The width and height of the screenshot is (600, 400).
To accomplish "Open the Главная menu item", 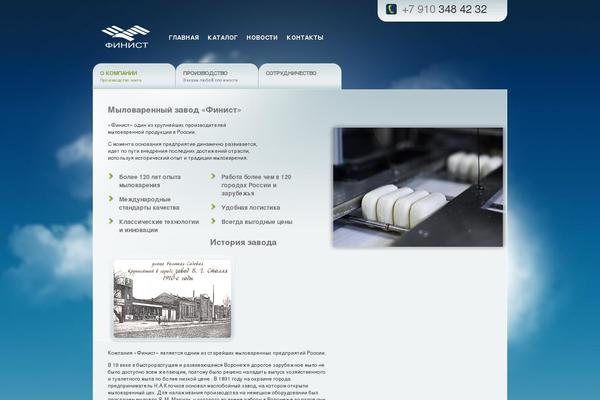I will 184,38.
